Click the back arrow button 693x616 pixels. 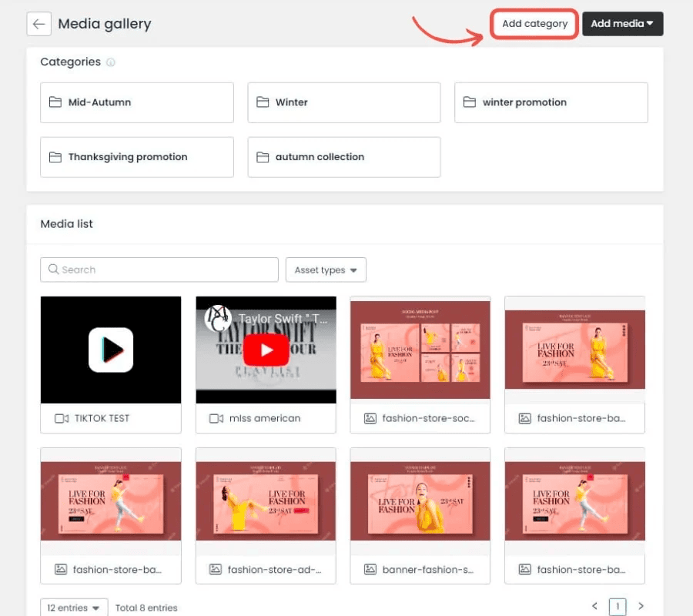click(38, 24)
